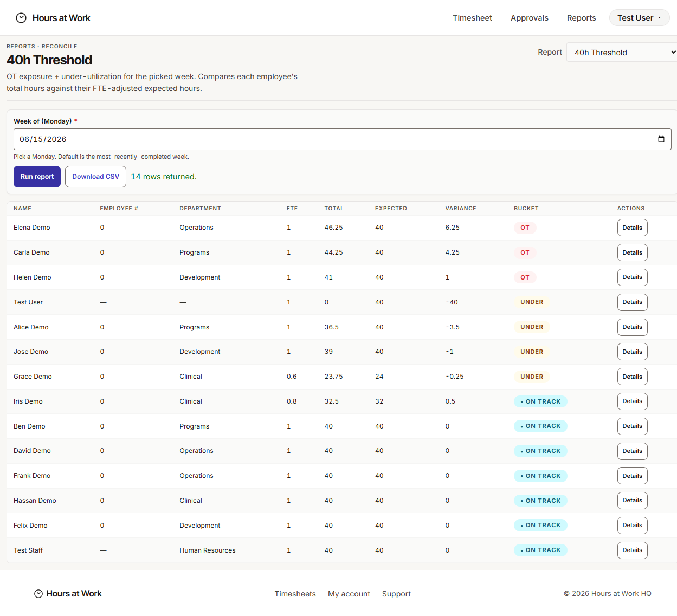Viewport: 677px width, 616px height.
Task: Open Details for David Demo
Action: 632,451
